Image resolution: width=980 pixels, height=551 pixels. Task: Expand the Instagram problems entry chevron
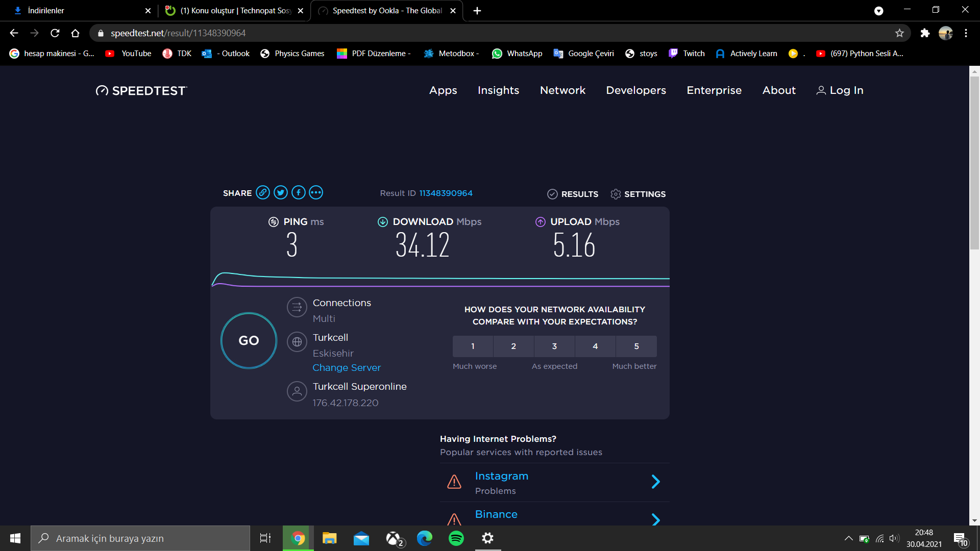tap(656, 482)
